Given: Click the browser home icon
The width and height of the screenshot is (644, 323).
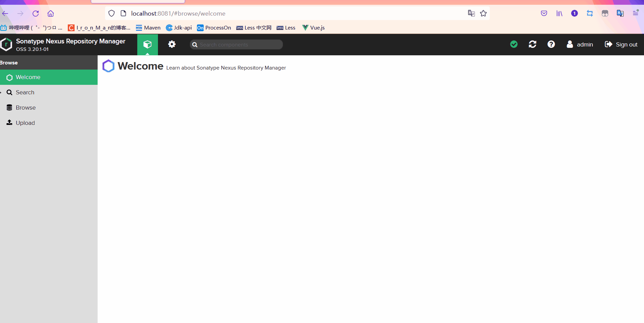Looking at the screenshot, I should pyautogui.click(x=51, y=14).
